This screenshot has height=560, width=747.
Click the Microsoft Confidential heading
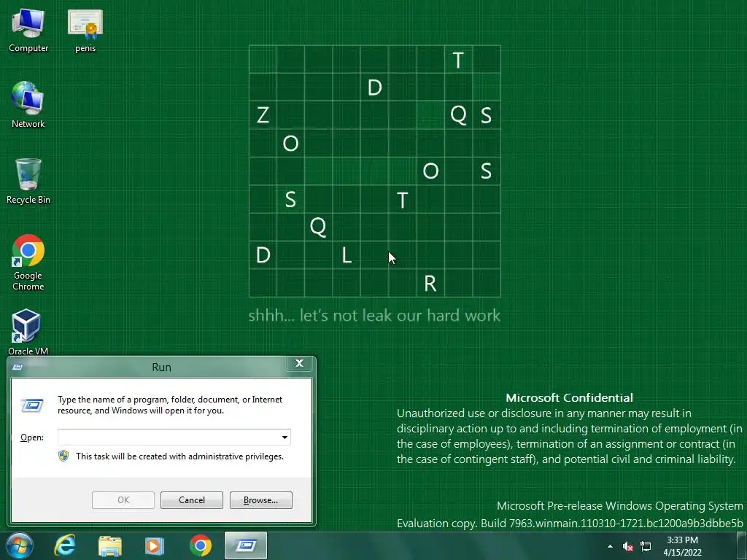point(569,397)
